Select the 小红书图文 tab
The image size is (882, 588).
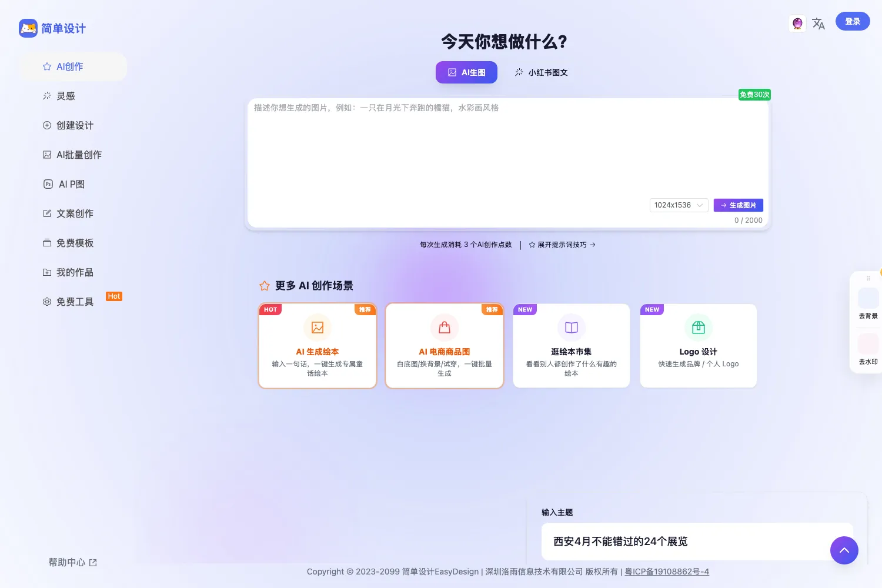(541, 72)
